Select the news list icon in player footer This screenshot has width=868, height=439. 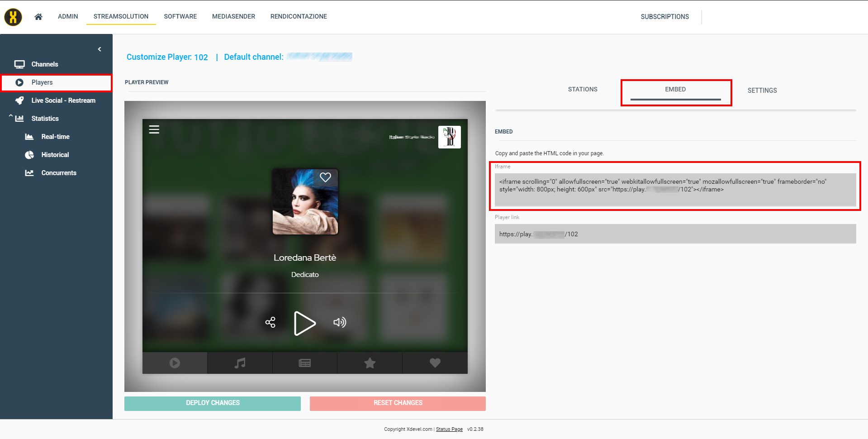point(305,363)
